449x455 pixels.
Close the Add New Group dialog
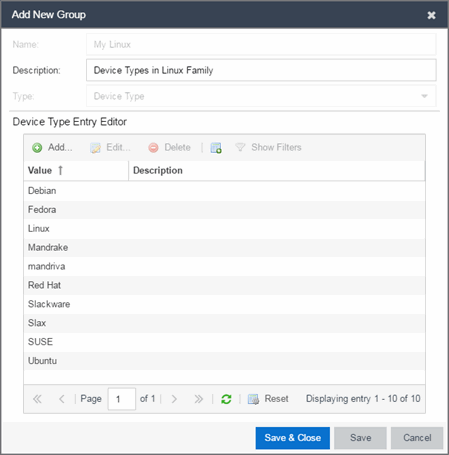(431, 15)
